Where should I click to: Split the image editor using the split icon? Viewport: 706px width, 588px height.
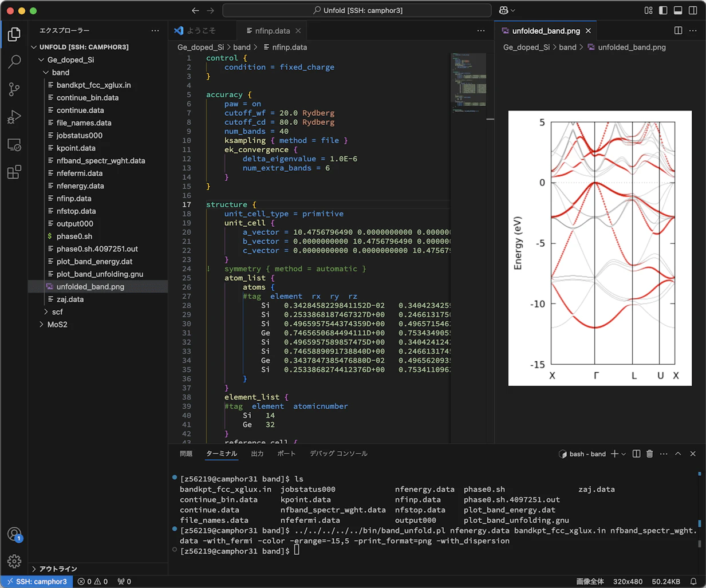click(678, 30)
